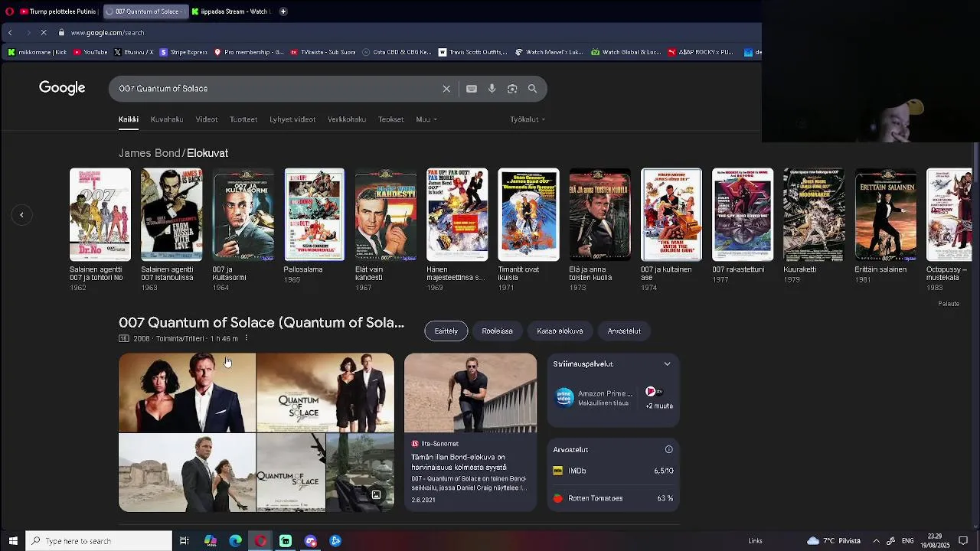This screenshot has width=980, height=551.
Task: Expand the Muu dropdown in search filters
Action: tap(426, 119)
